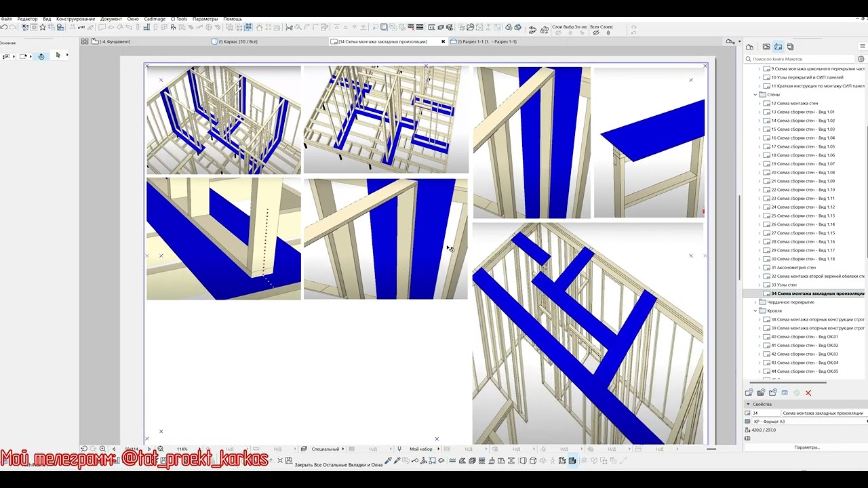Toggle Слои Выбр.Эл-ов layer visibility eye
This screenshot has height=488, width=868.
pyautogui.click(x=559, y=33)
